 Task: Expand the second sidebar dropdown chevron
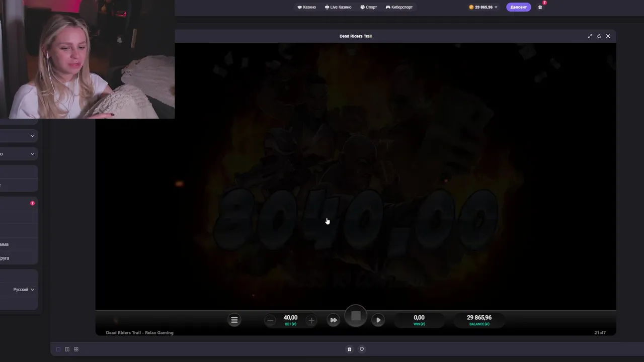[x=32, y=154]
